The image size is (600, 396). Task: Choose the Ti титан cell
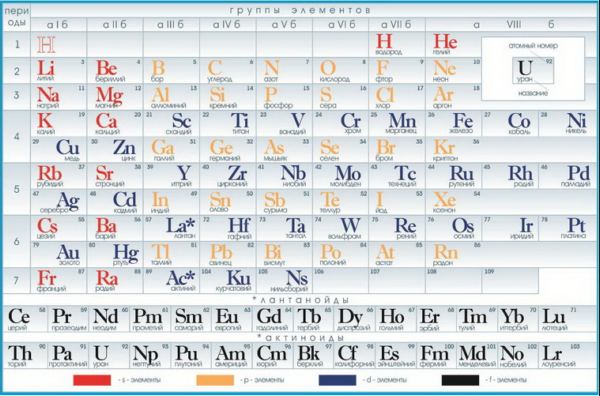click(x=227, y=123)
